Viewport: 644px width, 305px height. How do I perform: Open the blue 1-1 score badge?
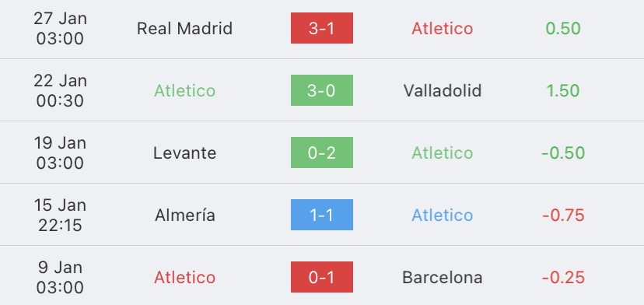(x=321, y=215)
